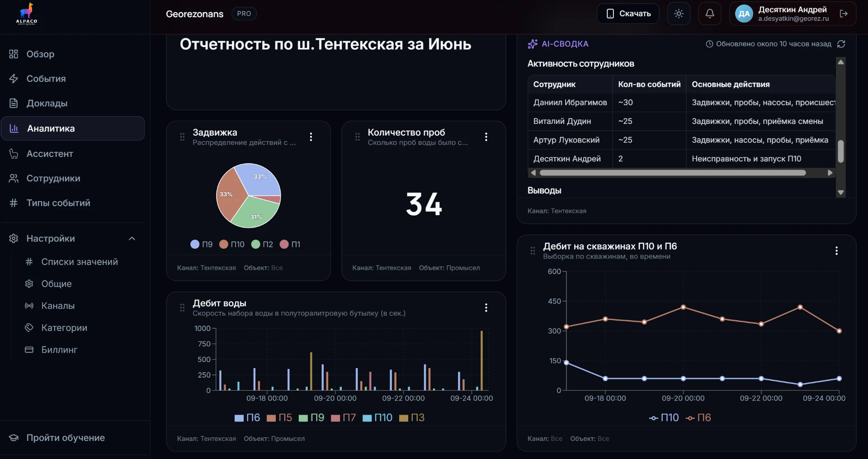Image resolution: width=868 pixels, height=459 pixels.
Task: Open События section
Action: (72, 79)
